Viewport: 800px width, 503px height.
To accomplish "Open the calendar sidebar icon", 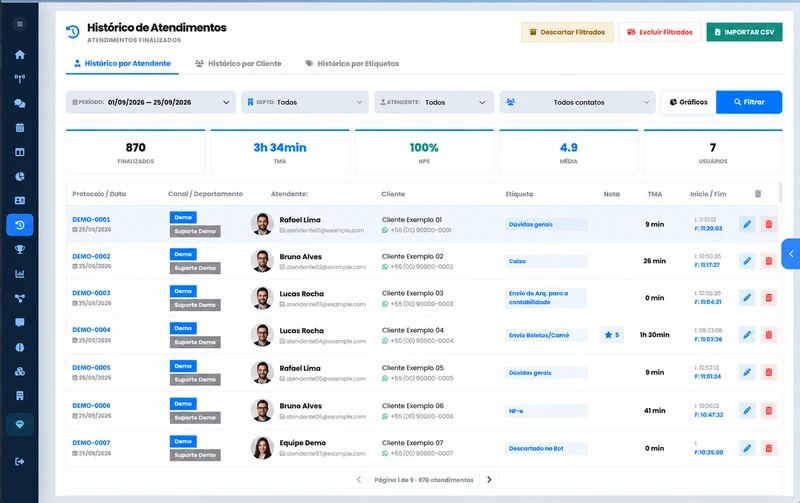I will point(19,128).
